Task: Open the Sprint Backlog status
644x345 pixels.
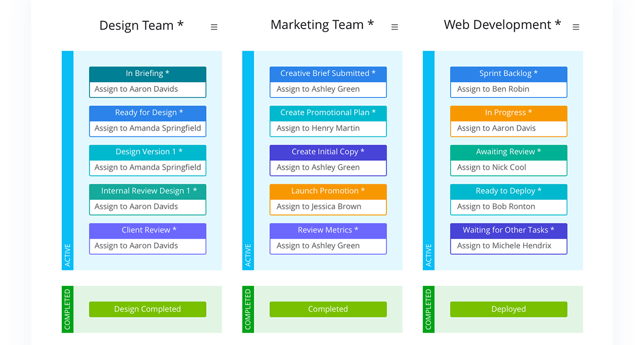Action: click(x=508, y=74)
